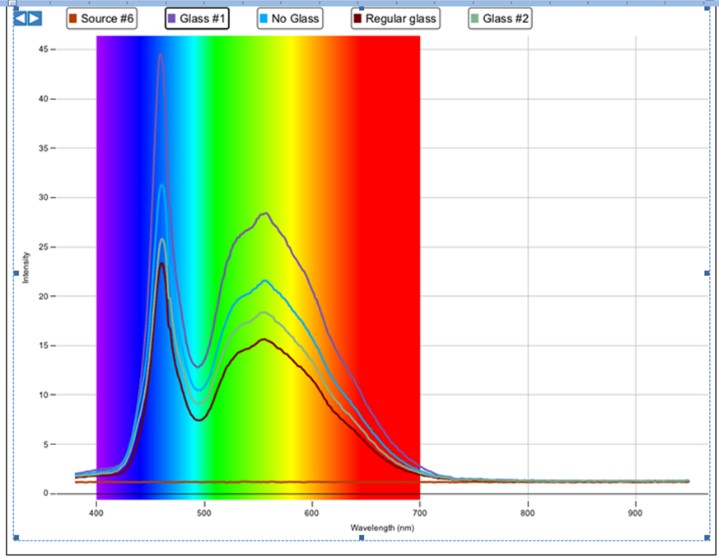Click the left arrow navigation icon
Screen dimensions: 719x558
tap(20, 18)
